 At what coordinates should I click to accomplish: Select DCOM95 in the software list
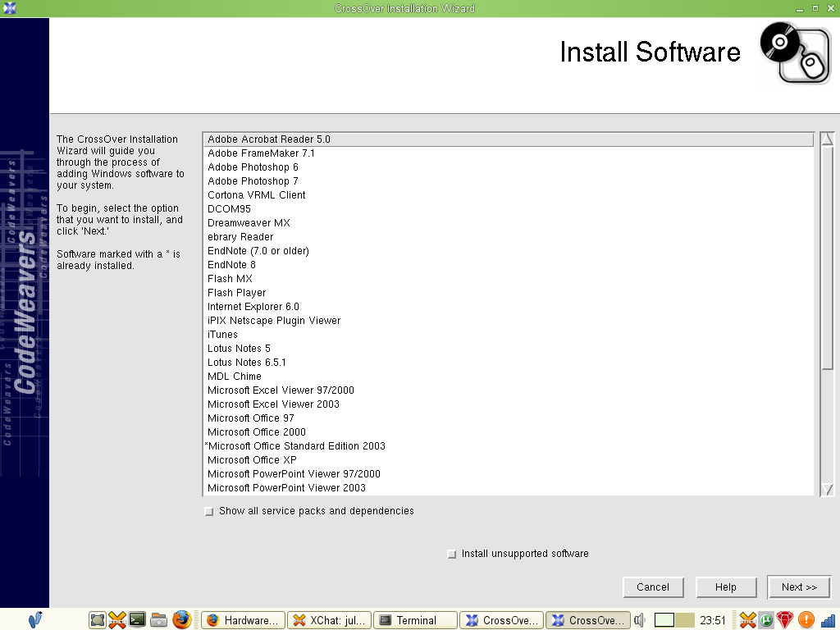[x=509, y=209]
